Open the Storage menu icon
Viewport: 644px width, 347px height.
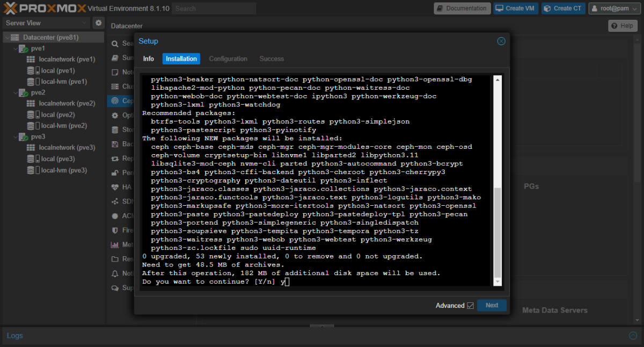coord(115,129)
